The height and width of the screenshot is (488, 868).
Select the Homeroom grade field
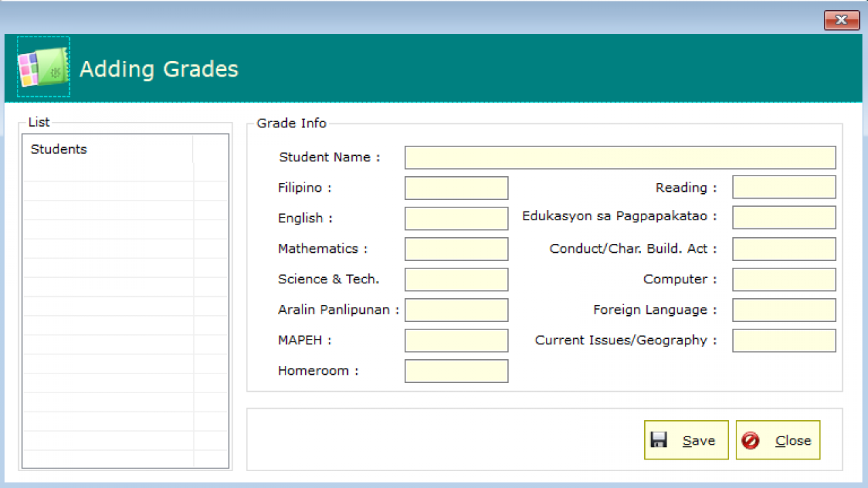tap(456, 371)
